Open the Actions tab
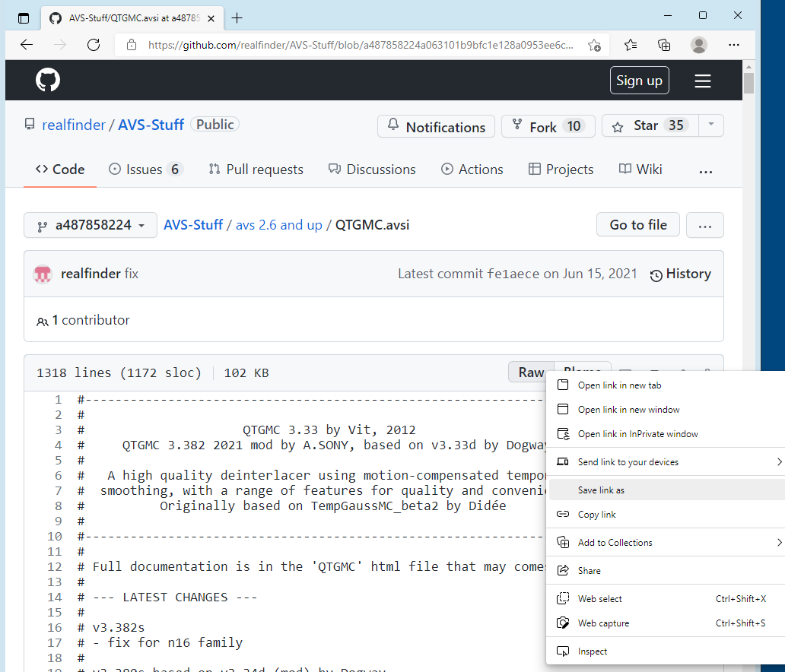The width and height of the screenshot is (785, 672). (472, 170)
